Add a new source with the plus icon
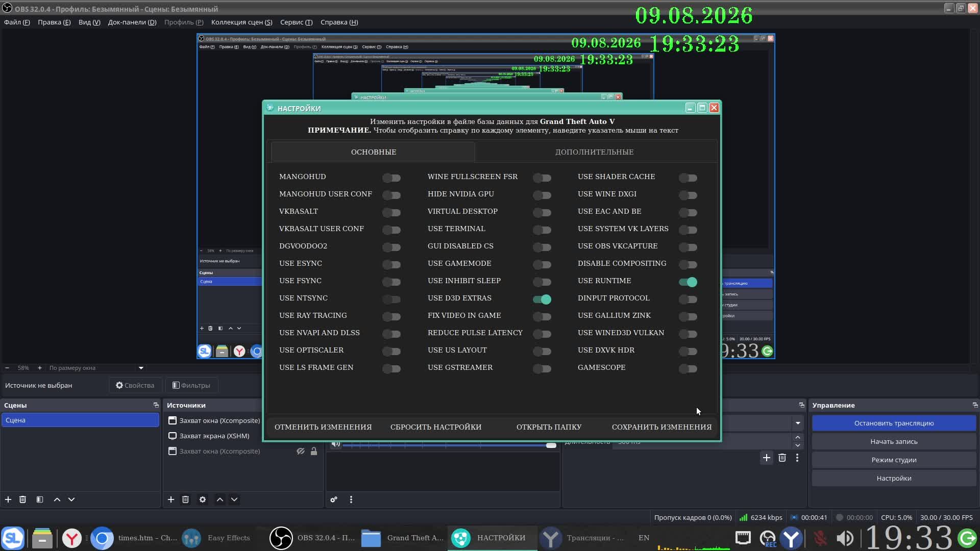 click(171, 499)
